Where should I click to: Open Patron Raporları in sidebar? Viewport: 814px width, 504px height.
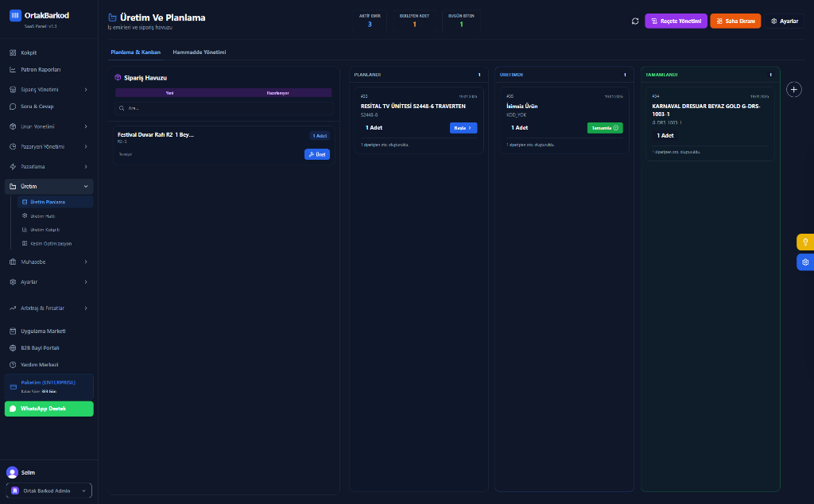pos(40,70)
